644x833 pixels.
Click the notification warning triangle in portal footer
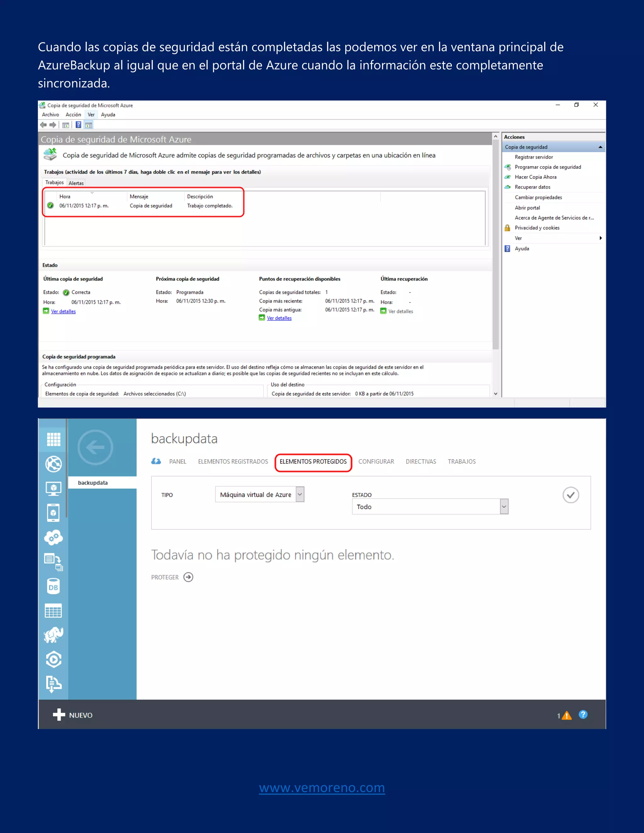click(567, 715)
